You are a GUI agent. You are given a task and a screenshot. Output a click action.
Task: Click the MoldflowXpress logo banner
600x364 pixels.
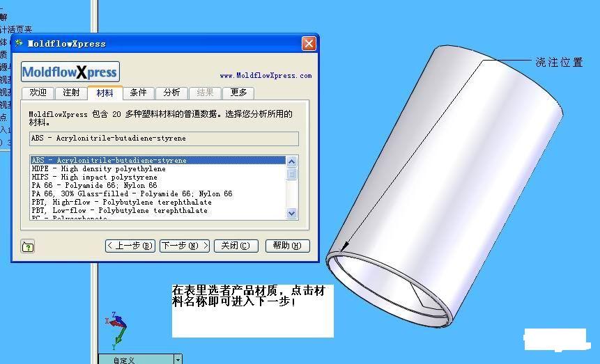[70, 72]
